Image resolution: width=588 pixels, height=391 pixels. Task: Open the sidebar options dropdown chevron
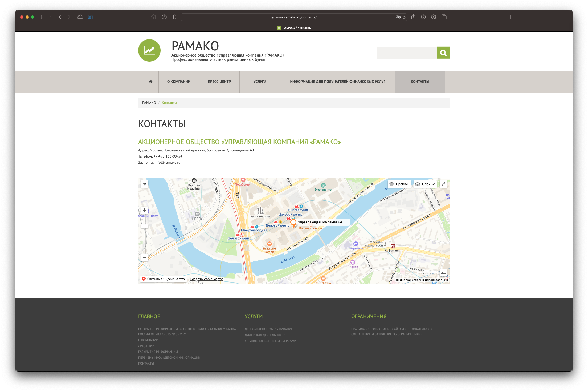(x=51, y=17)
